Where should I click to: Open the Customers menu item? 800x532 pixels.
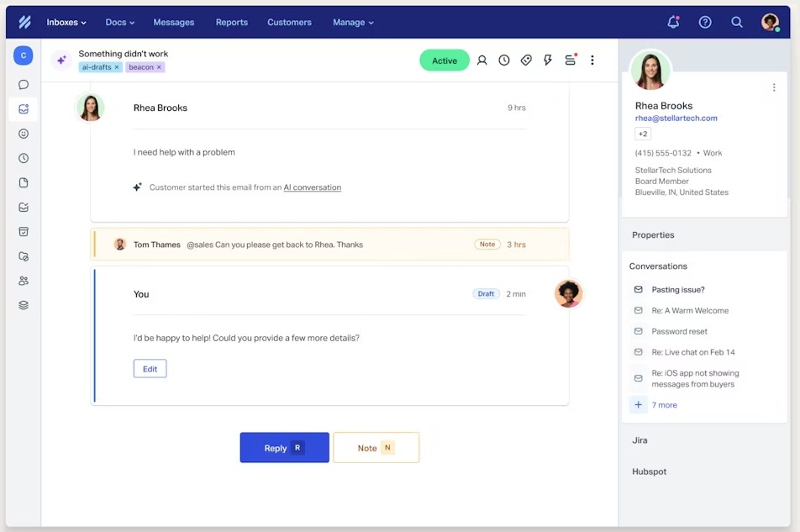coord(289,23)
